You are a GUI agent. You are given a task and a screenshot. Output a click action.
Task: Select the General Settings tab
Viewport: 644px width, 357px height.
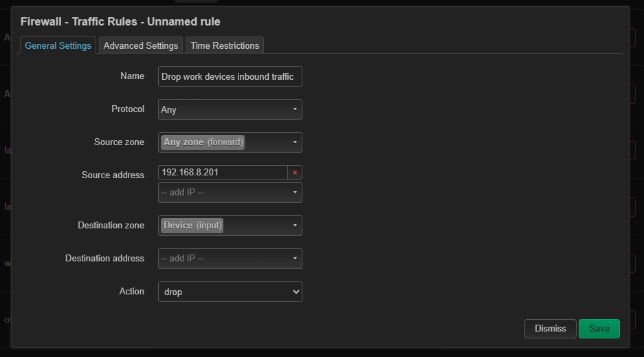58,45
